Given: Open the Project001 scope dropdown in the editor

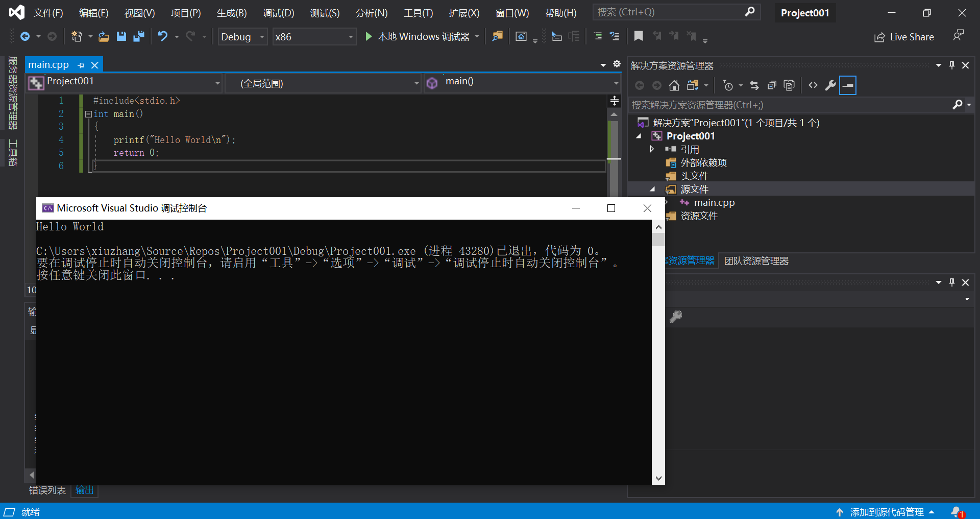Looking at the screenshot, I should pos(125,83).
